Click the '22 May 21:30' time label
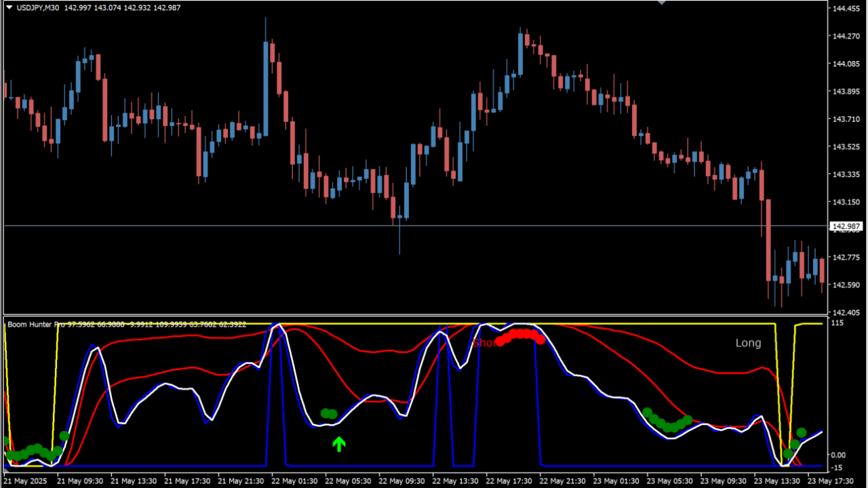 click(562, 481)
